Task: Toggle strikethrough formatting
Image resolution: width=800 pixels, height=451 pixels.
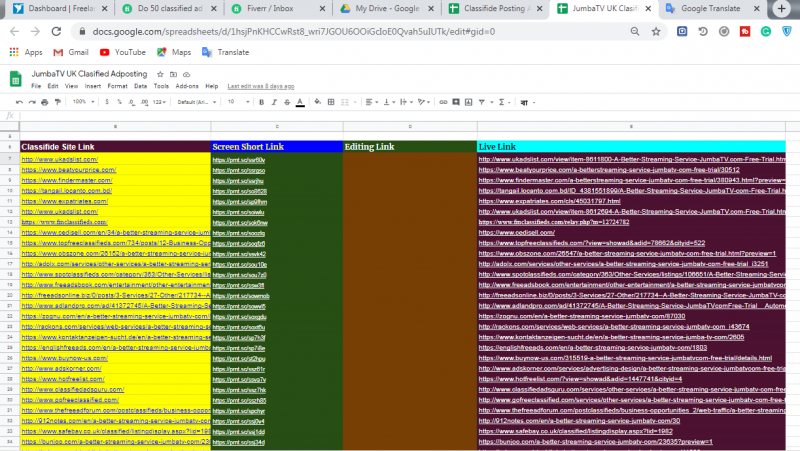Action: click(287, 102)
